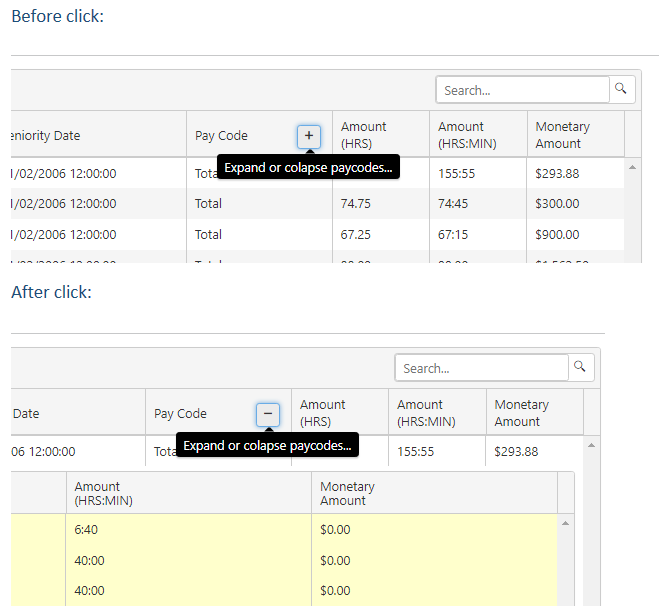Select the 6:40 cell in the yellow rows
This screenshot has width=659, height=608.
click(x=89, y=530)
